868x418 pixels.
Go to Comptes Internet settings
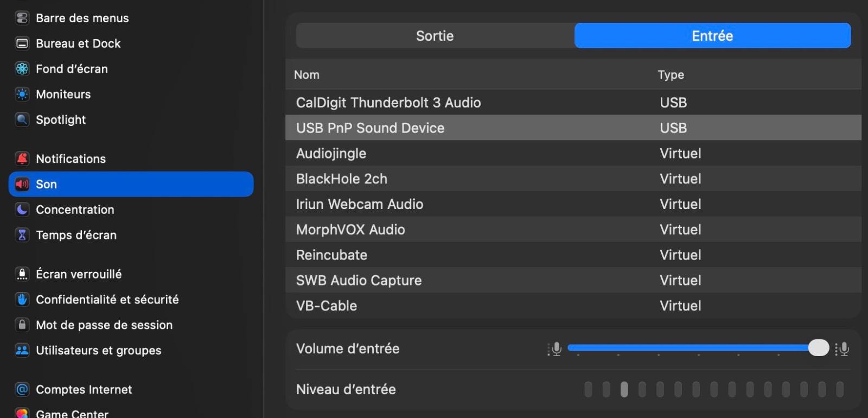84,390
